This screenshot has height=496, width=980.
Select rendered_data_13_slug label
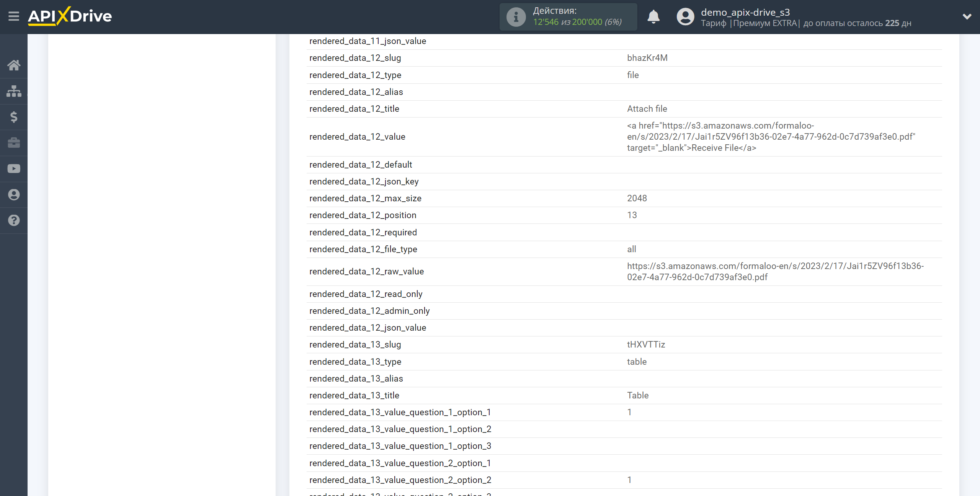coord(355,344)
